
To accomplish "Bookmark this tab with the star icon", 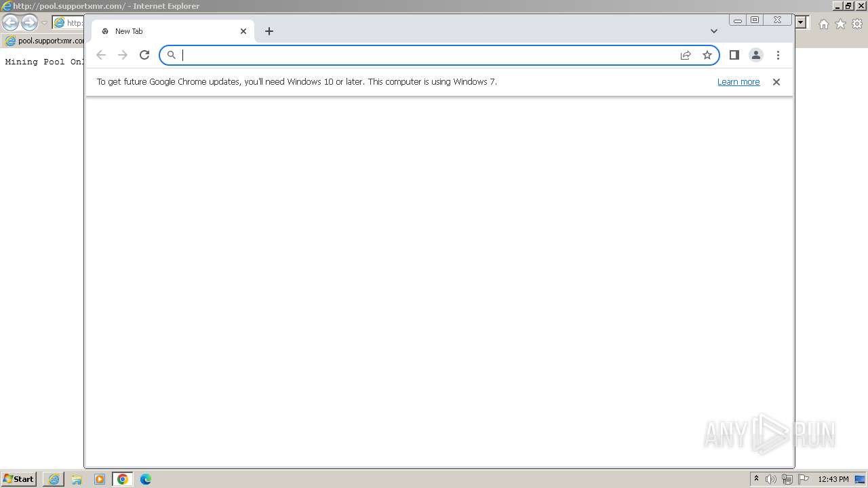I will pos(707,55).
